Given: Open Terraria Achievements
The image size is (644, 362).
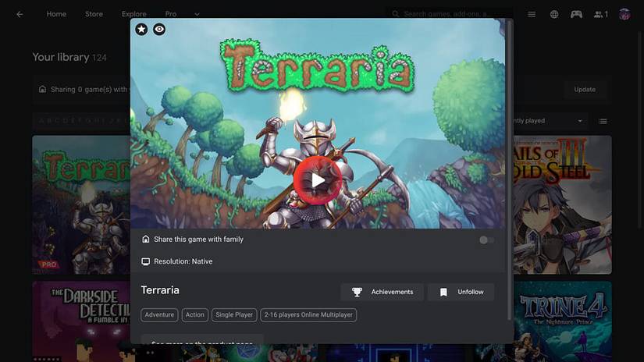Looking at the screenshot, I should 382,292.
